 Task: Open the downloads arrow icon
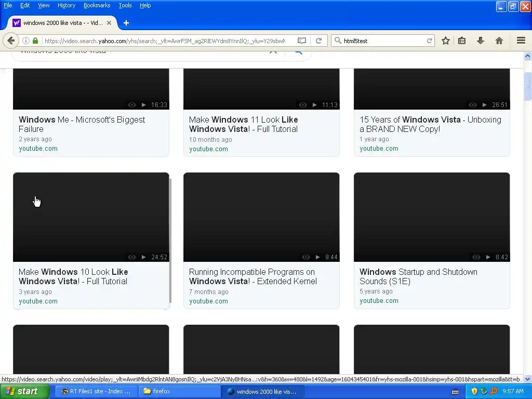coord(481,41)
